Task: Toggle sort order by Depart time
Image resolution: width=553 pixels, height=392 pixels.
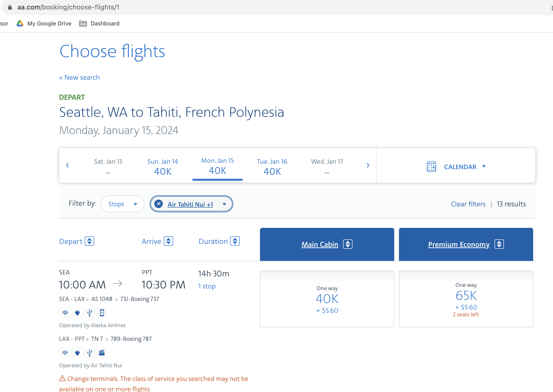Action: click(89, 241)
